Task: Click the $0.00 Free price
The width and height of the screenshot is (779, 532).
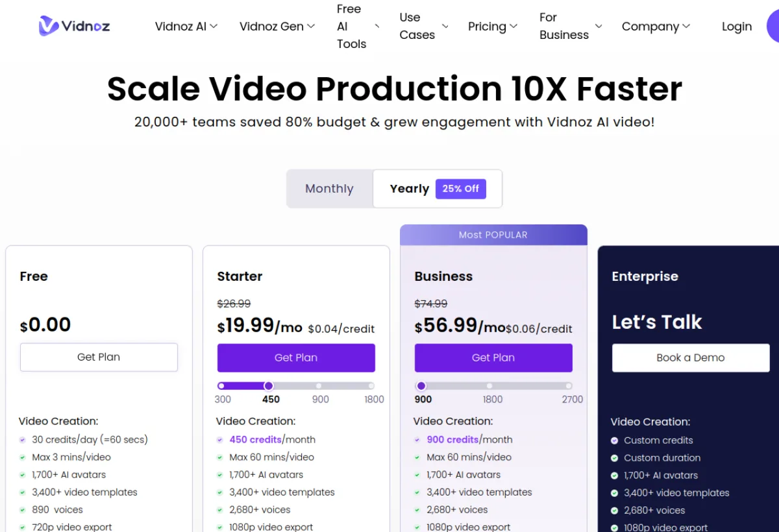Action: 45,325
